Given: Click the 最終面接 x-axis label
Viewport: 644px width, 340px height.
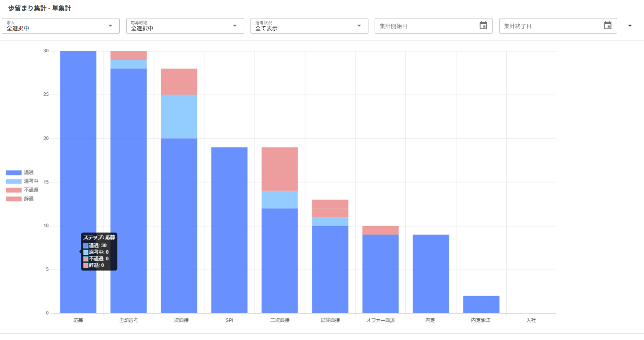Looking at the screenshot, I should pyautogui.click(x=330, y=320).
